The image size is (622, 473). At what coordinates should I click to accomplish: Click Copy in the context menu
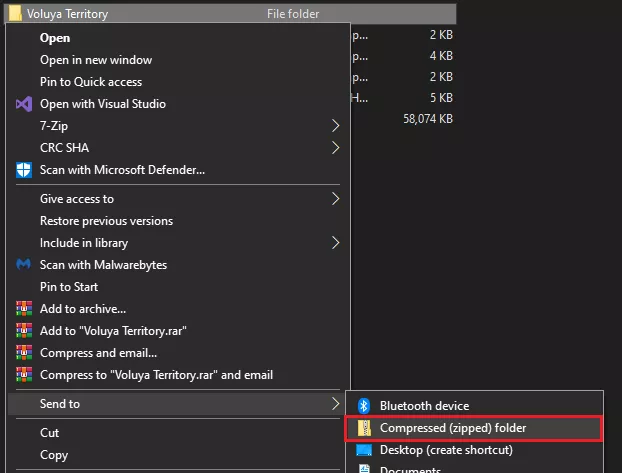coord(54,455)
